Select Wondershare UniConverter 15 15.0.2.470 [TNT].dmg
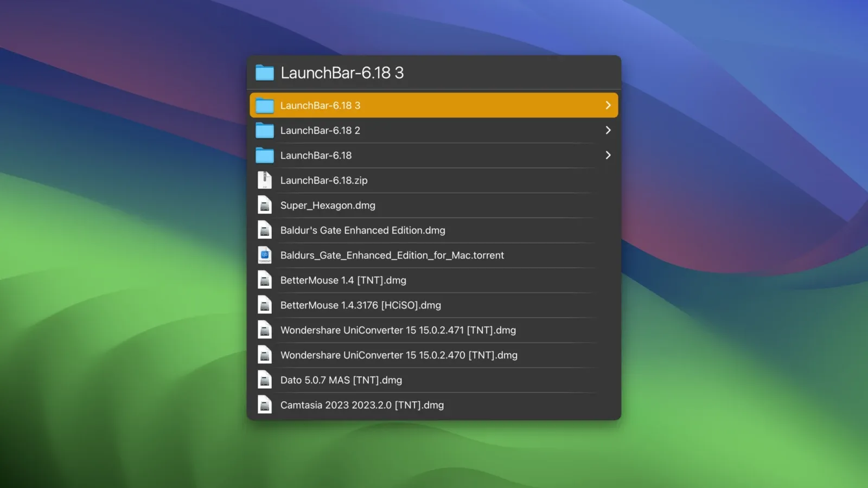 point(399,355)
